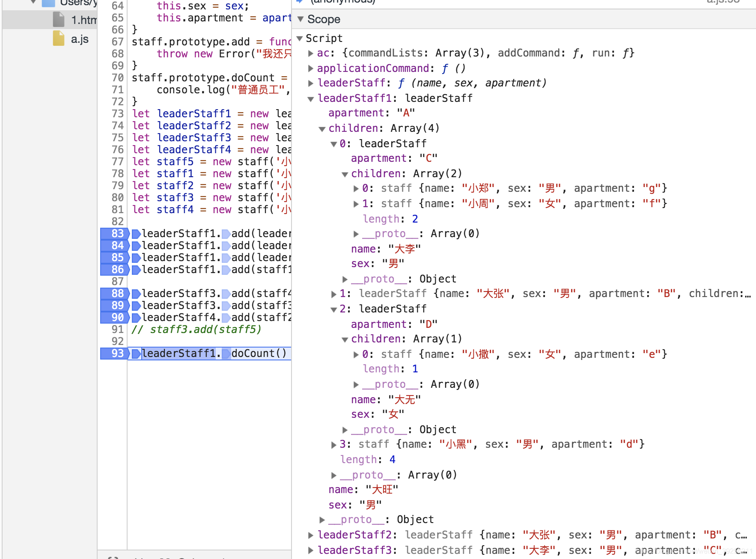Click inline breakpoint marker before doCount()
The image size is (756, 559).
tap(226, 354)
